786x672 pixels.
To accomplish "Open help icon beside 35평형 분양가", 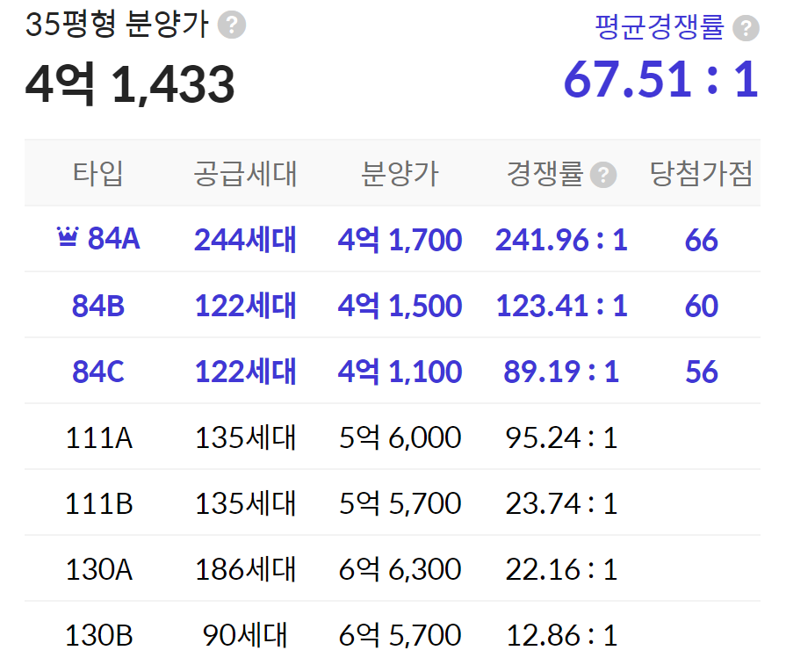I will click(232, 25).
